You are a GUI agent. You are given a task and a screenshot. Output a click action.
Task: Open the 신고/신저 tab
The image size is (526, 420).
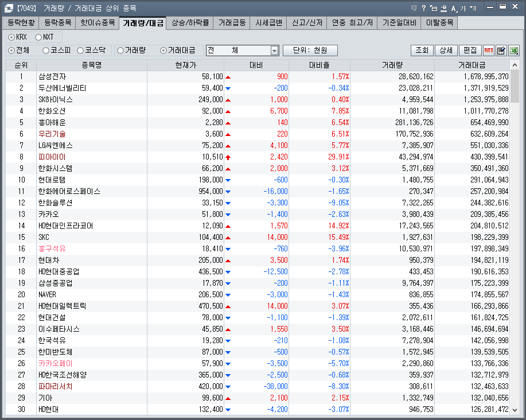point(307,23)
